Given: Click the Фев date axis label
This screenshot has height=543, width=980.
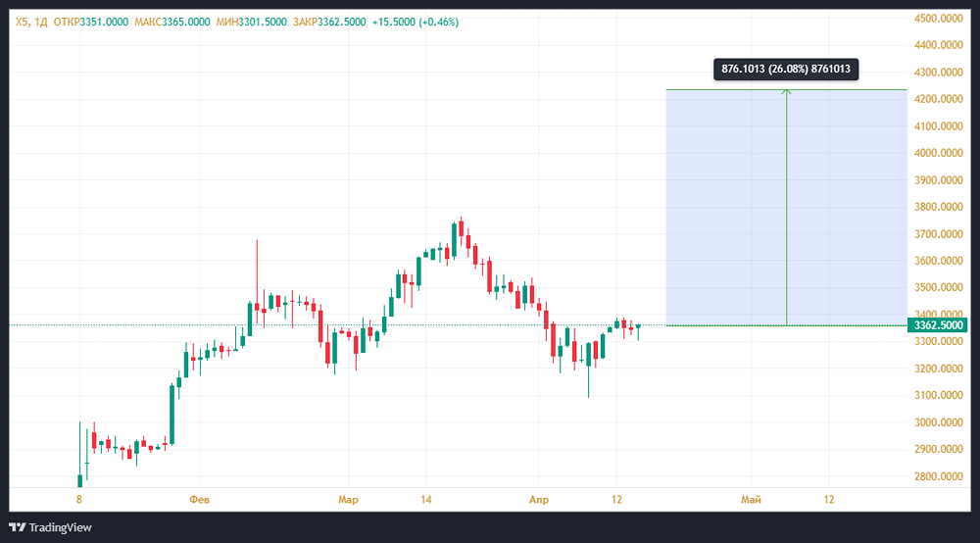Looking at the screenshot, I should 198,500.
